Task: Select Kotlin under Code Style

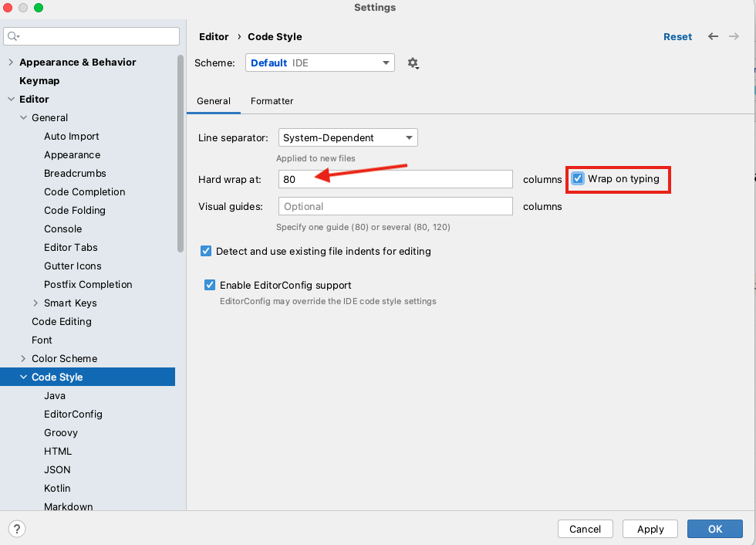Action: 57,489
